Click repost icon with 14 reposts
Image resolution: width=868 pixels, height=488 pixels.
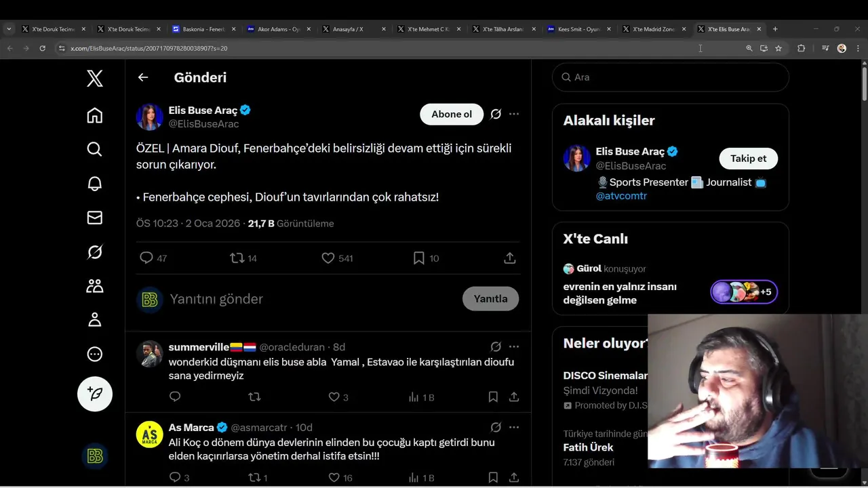[x=237, y=258]
